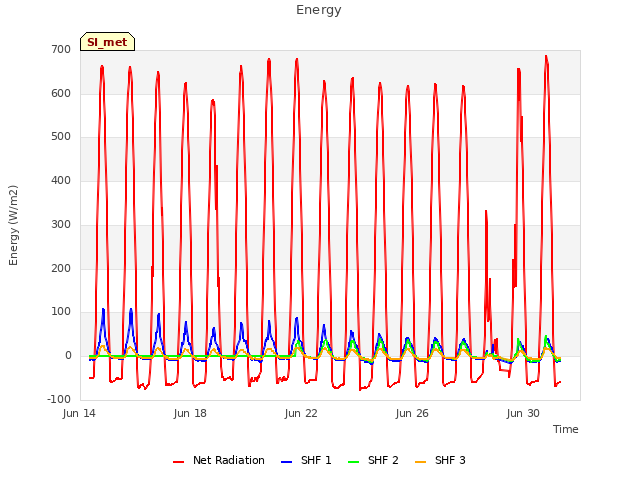Click the Jun 30 x-axis tick label
Image resolution: width=640 pixels, height=480 pixels.
click(x=523, y=413)
